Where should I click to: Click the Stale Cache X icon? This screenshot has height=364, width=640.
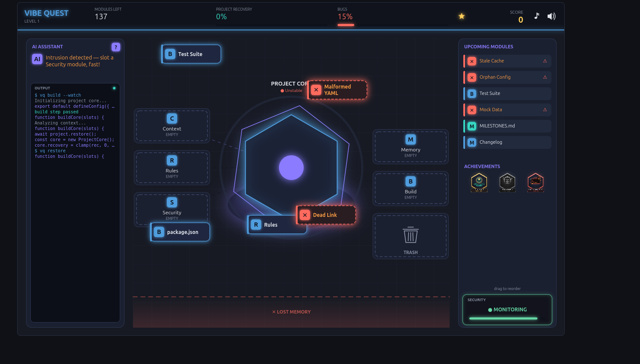472,61
